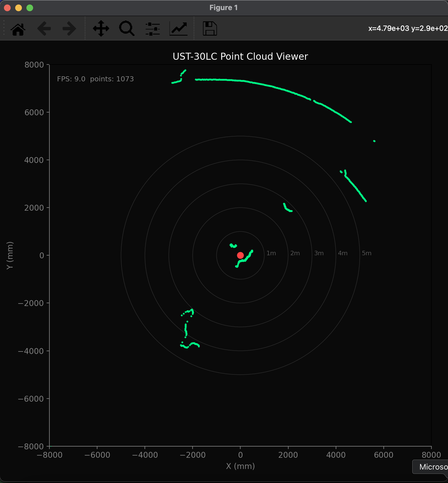Click the 5m range ring label
This screenshot has width=448, height=483.
[x=367, y=253]
